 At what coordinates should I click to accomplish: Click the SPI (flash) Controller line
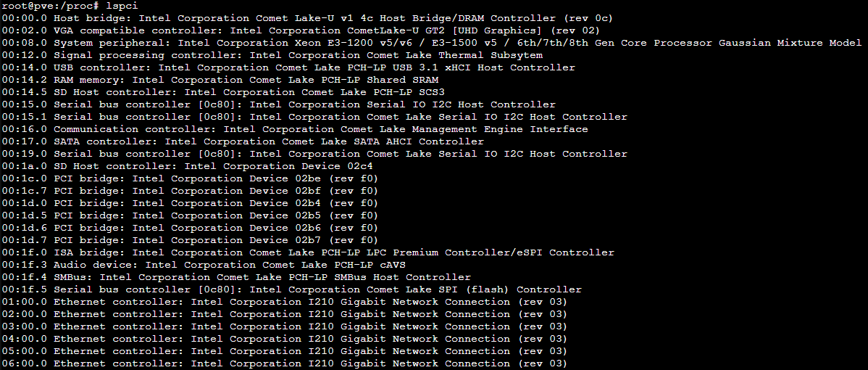pyautogui.click(x=291, y=289)
